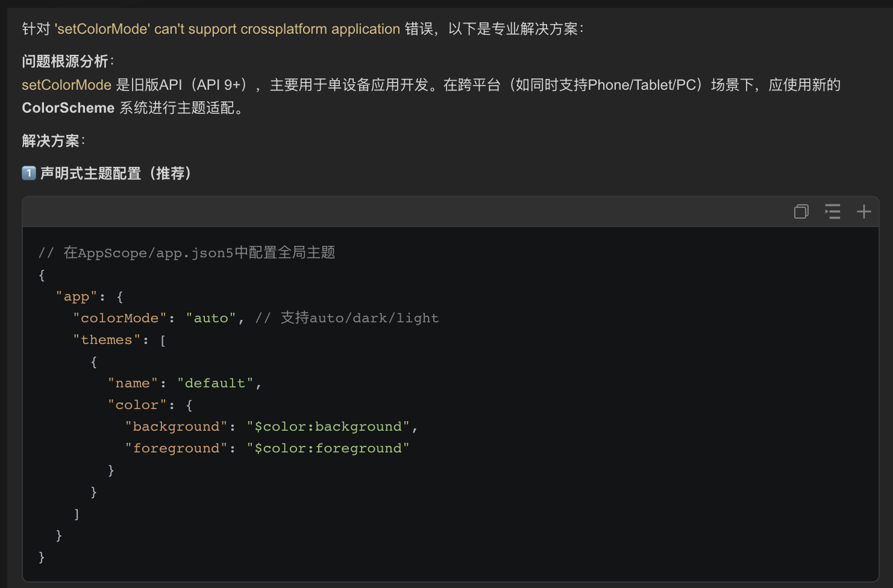
Task: Click the auto/dark/light inline comment
Action: 347,318
